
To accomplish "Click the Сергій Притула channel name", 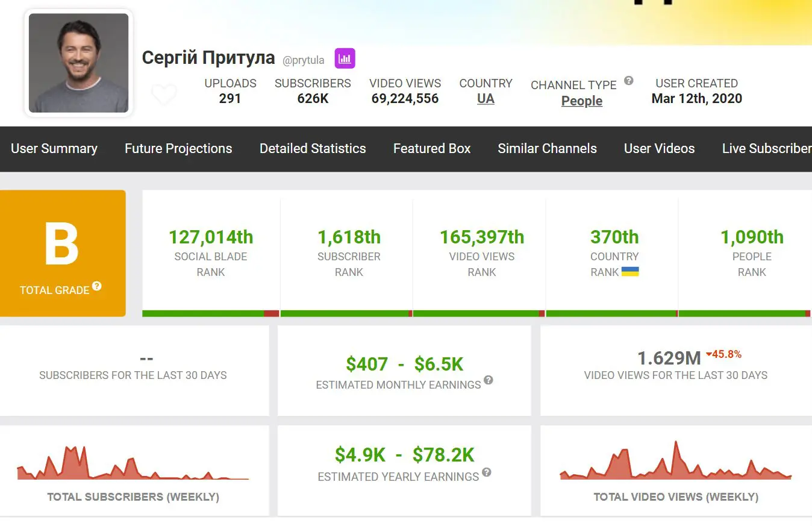I will (x=208, y=58).
